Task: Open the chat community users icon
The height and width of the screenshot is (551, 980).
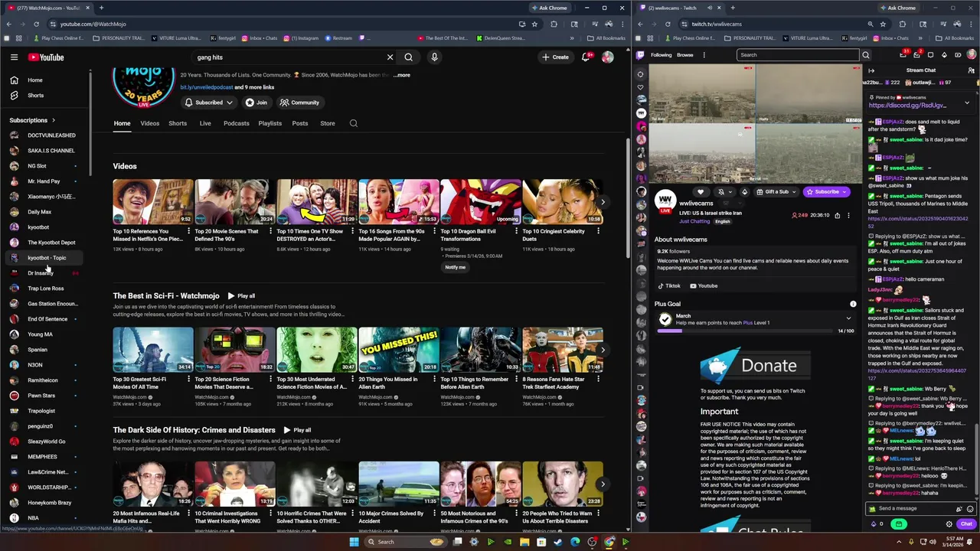Action: point(971,70)
